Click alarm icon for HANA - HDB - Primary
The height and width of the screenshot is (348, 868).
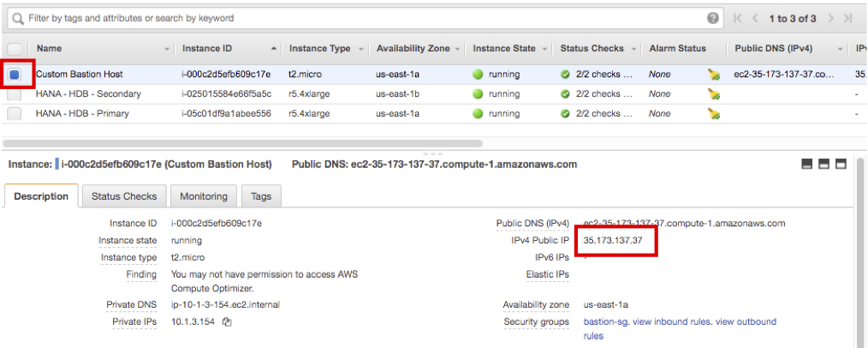coord(714,114)
